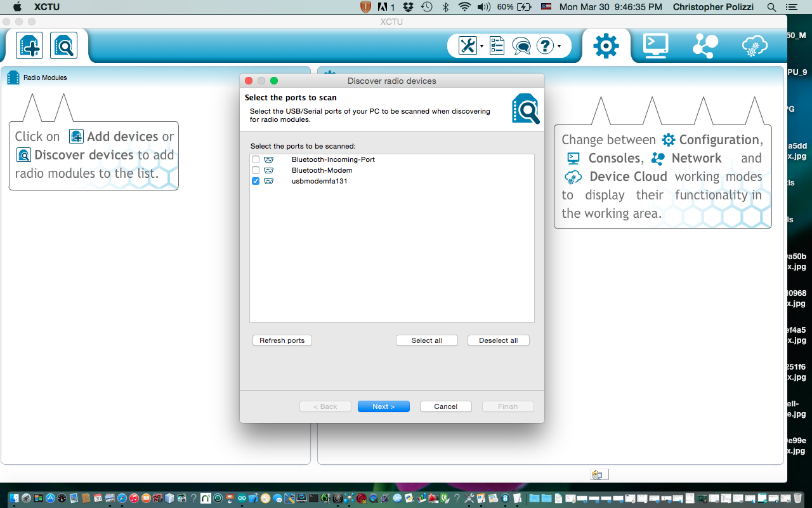
Task: Click the Add devices toolbar icon
Action: [x=30, y=46]
